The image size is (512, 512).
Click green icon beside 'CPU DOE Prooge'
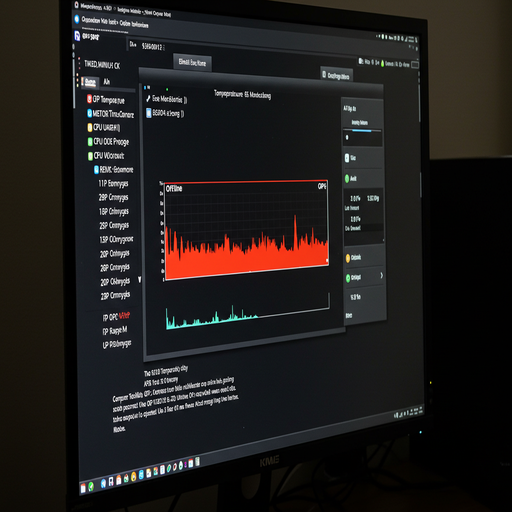(90, 142)
